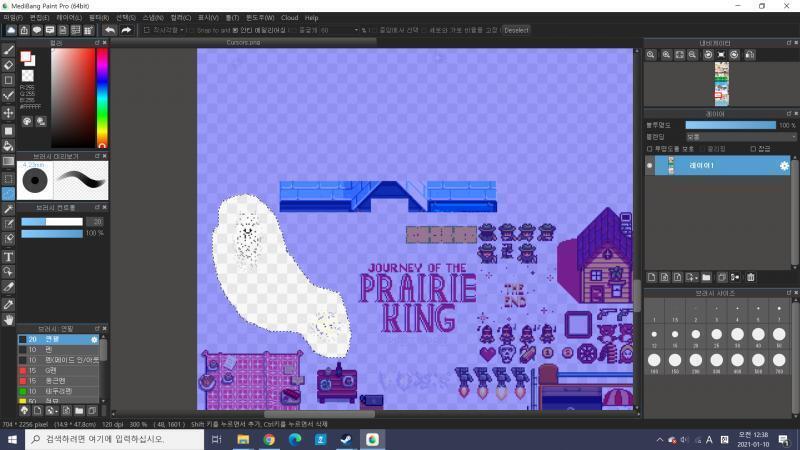Toggle the 클리핑 clipping checkbox
The height and width of the screenshot is (450, 800).
[x=702, y=149]
